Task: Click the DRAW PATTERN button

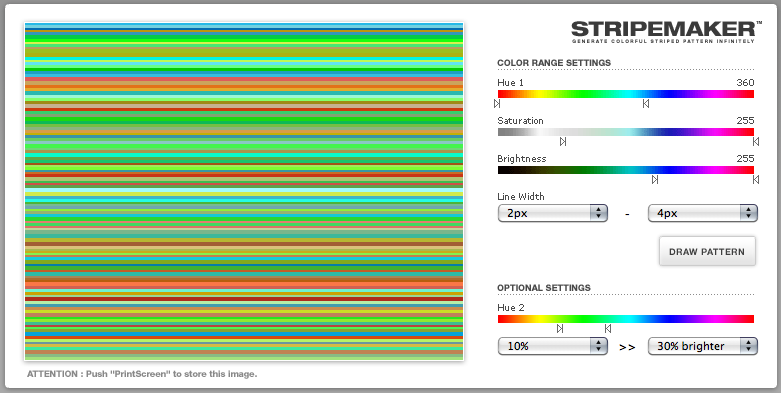Action: tap(707, 252)
